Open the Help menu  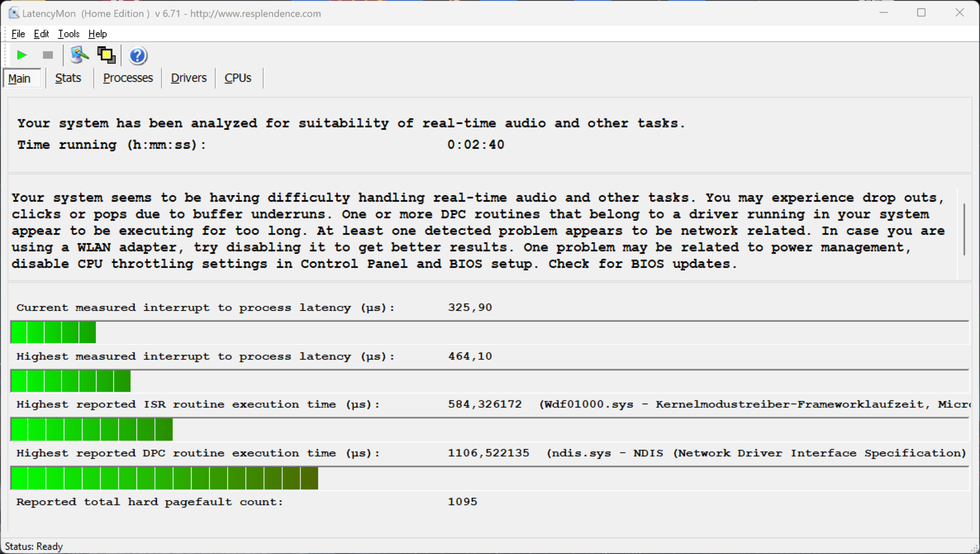point(97,34)
